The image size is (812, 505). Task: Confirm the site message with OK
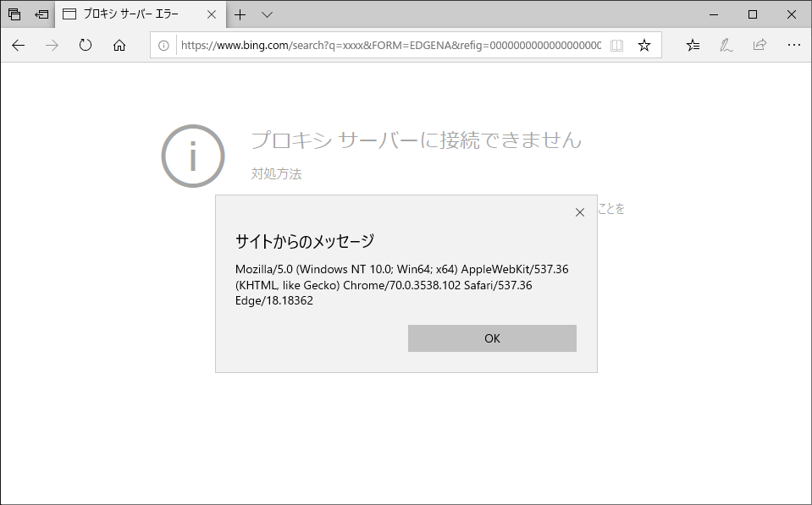492,338
